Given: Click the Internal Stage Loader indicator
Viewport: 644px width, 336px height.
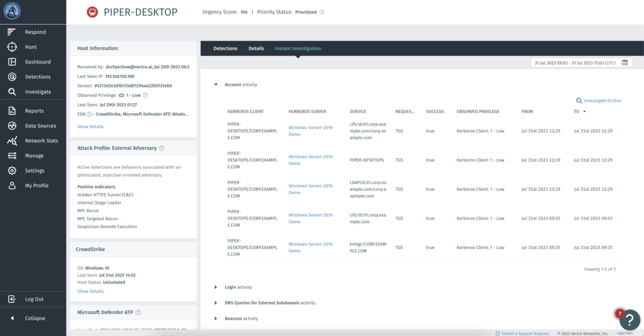Looking at the screenshot, I should tap(99, 203).
